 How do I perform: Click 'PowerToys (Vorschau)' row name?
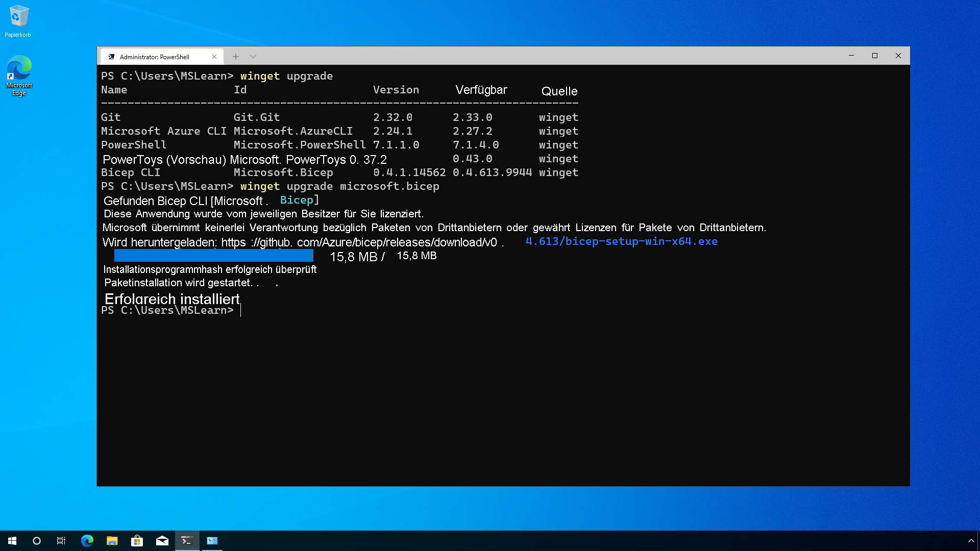pos(164,160)
